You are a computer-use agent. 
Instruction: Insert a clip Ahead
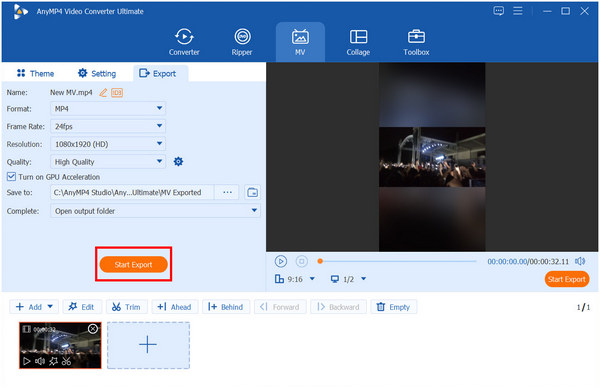tap(174, 307)
